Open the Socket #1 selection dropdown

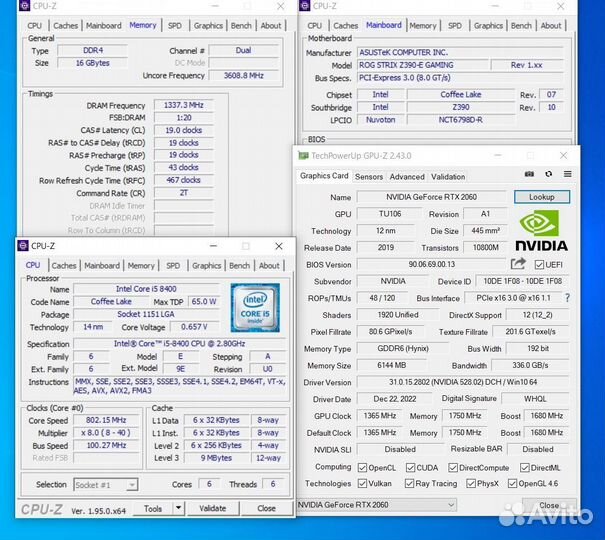tap(106, 484)
